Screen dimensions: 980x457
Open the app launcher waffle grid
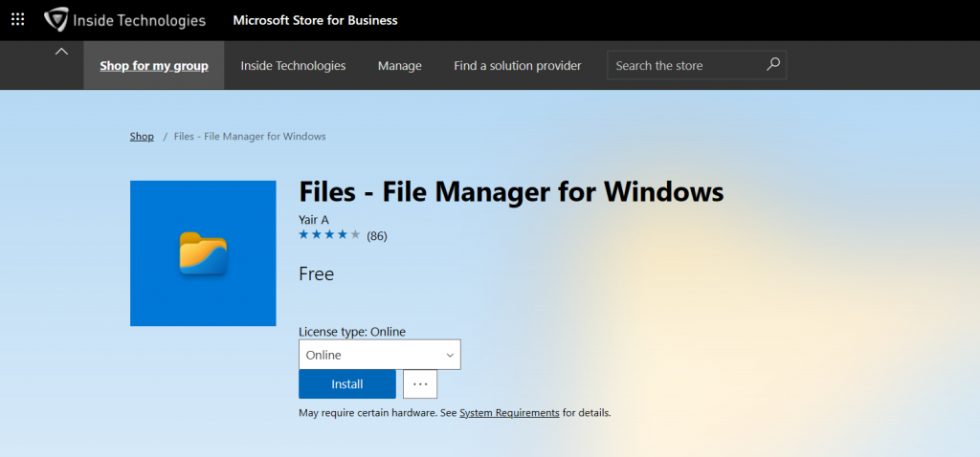click(x=18, y=19)
